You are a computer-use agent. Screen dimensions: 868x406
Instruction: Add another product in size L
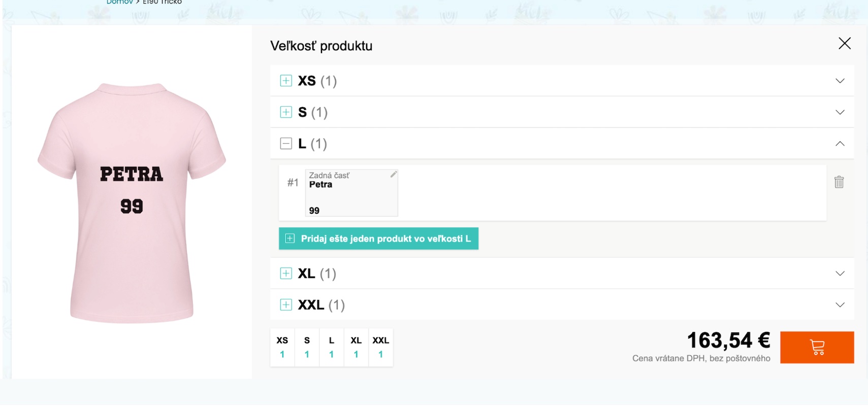coord(378,239)
